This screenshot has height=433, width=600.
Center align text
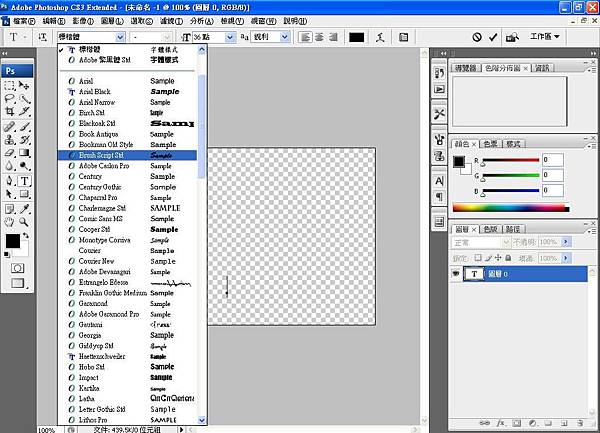pos(319,37)
